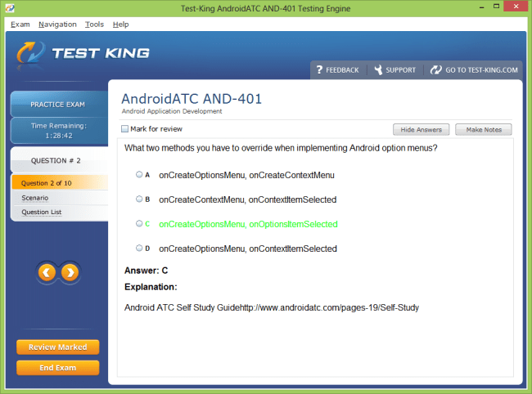Screen dimensions: 532x394
Task: Click the Go To Test-King.com refresh icon
Action: click(x=435, y=70)
